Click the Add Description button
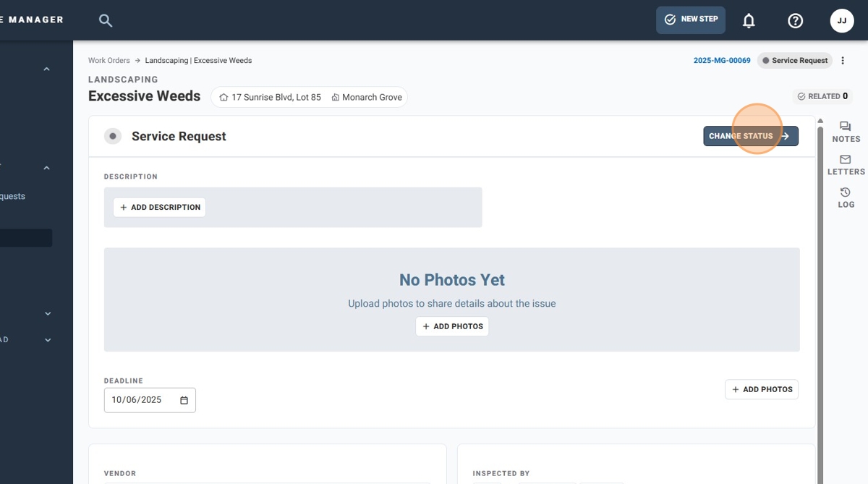The width and height of the screenshot is (868, 484). 159,208
